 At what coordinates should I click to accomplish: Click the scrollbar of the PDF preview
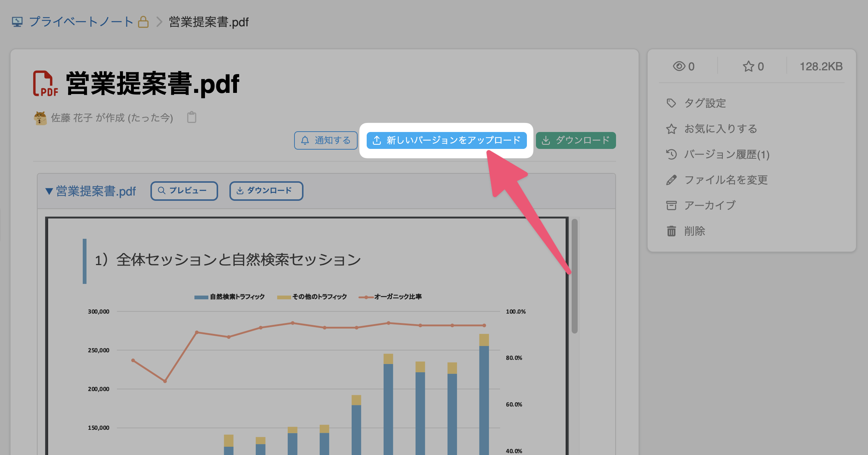point(575,276)
